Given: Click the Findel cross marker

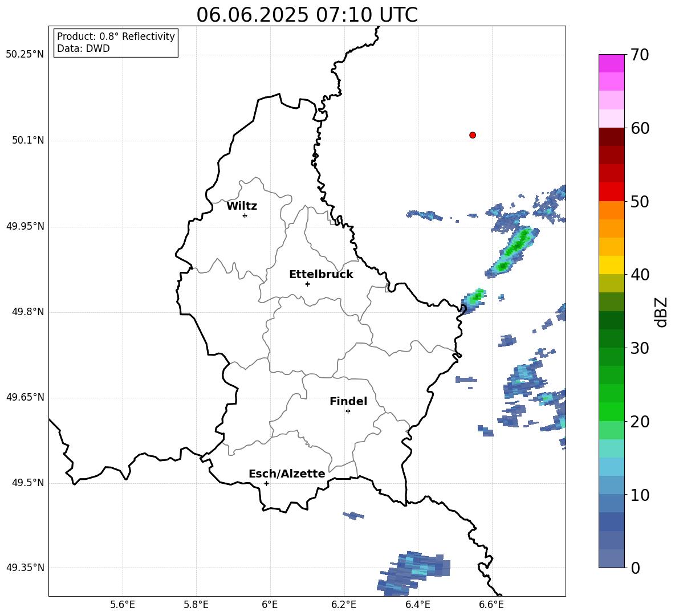Looking at the screenshot, I should coord(348,411).
